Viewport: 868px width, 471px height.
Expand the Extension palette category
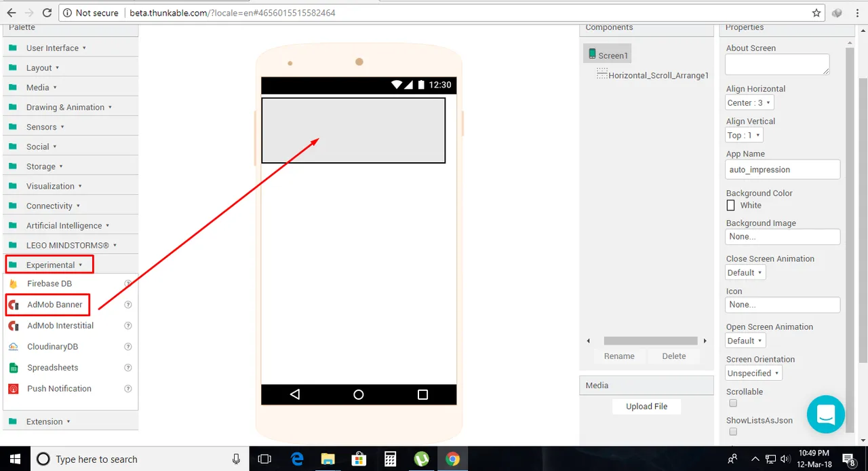click(x=71, y=421)
